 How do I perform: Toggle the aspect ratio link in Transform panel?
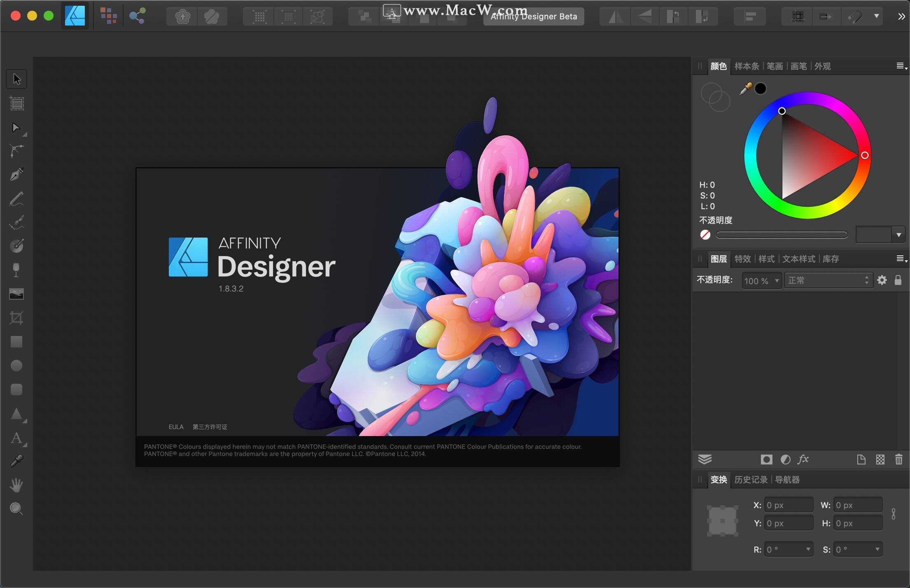(x=893, y=513)
